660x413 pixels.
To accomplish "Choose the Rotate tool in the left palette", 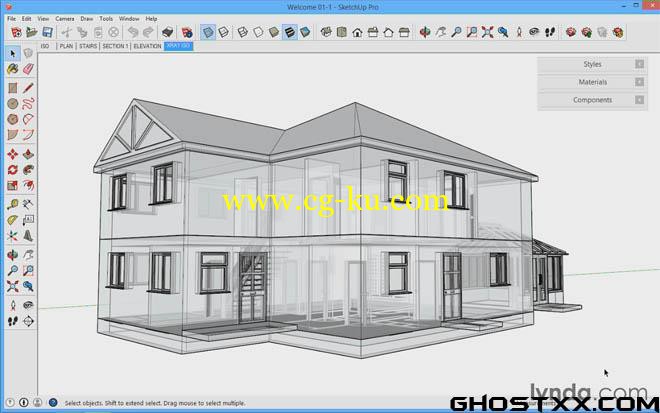I will (x=13, y=170).
